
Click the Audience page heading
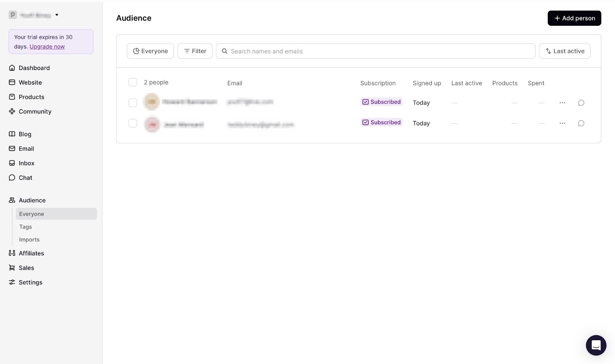pyautogui.click(x=134, y=18)
